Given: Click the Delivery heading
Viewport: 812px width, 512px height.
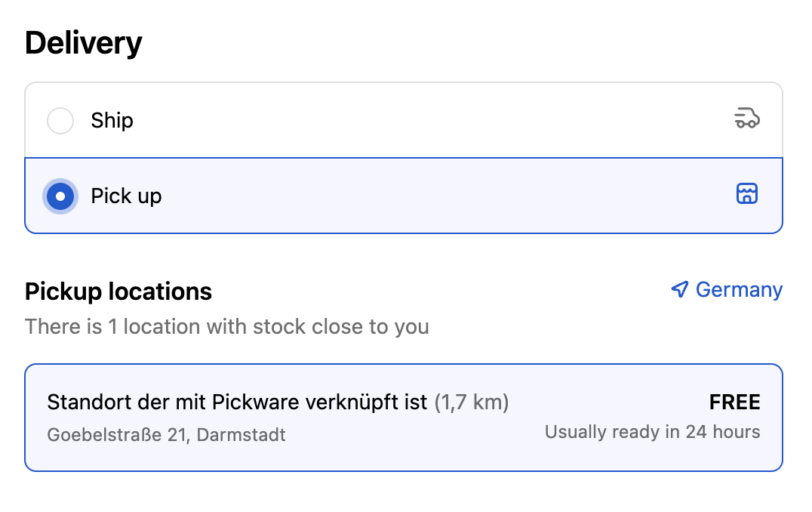Looking at the screenshot, I should coord(83,43).
